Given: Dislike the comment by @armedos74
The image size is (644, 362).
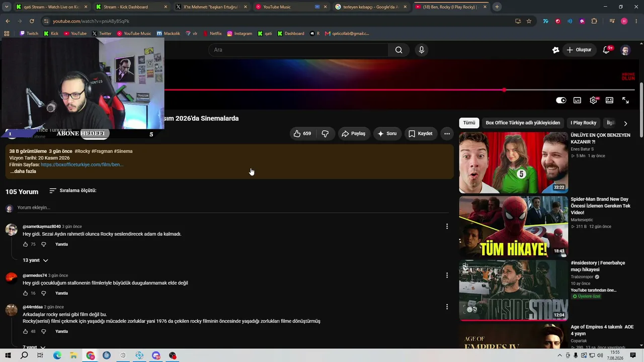Looking at the screenshot, I should [x=43, y=293].
